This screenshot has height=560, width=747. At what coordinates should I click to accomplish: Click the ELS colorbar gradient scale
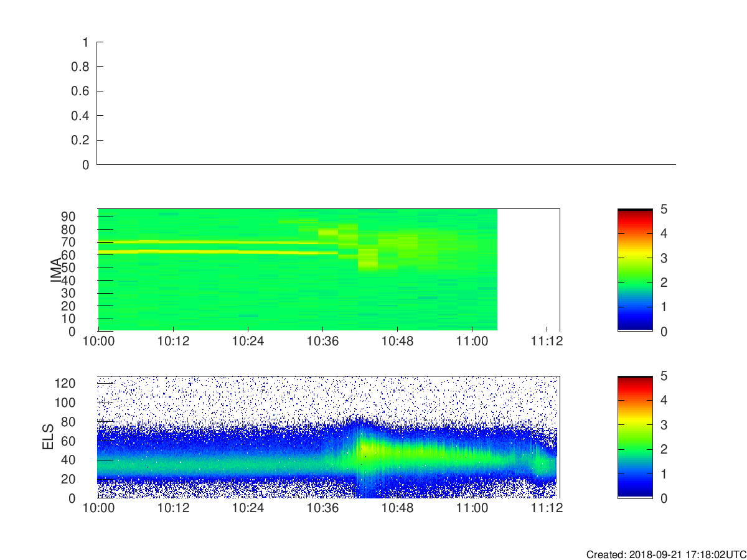tap(635, 437)
